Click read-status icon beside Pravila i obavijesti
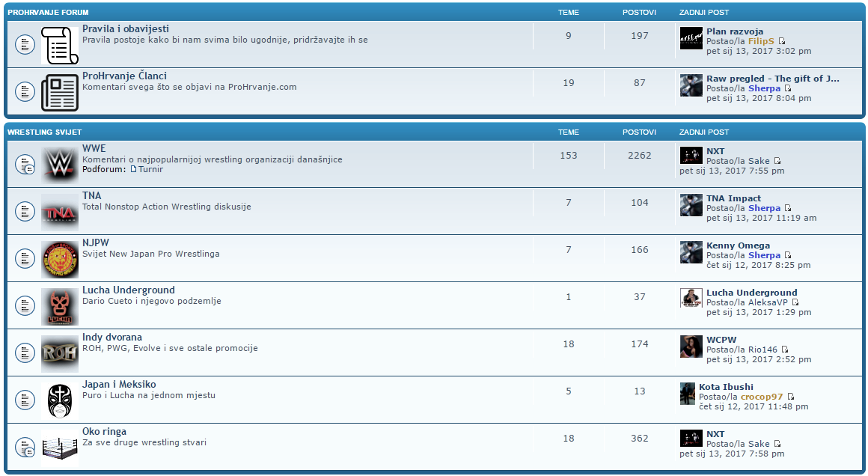 [x=25, y=45]
